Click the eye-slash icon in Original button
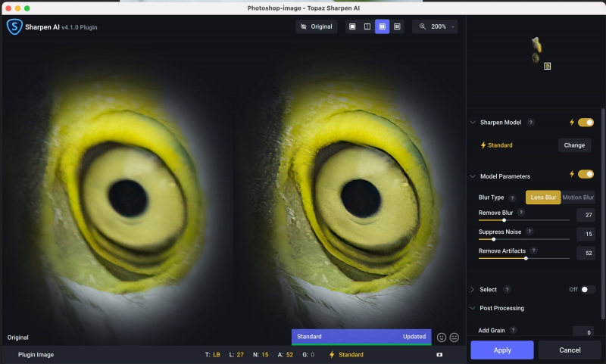Viewport: 606px width, 364px height. (x=304, y=26)
